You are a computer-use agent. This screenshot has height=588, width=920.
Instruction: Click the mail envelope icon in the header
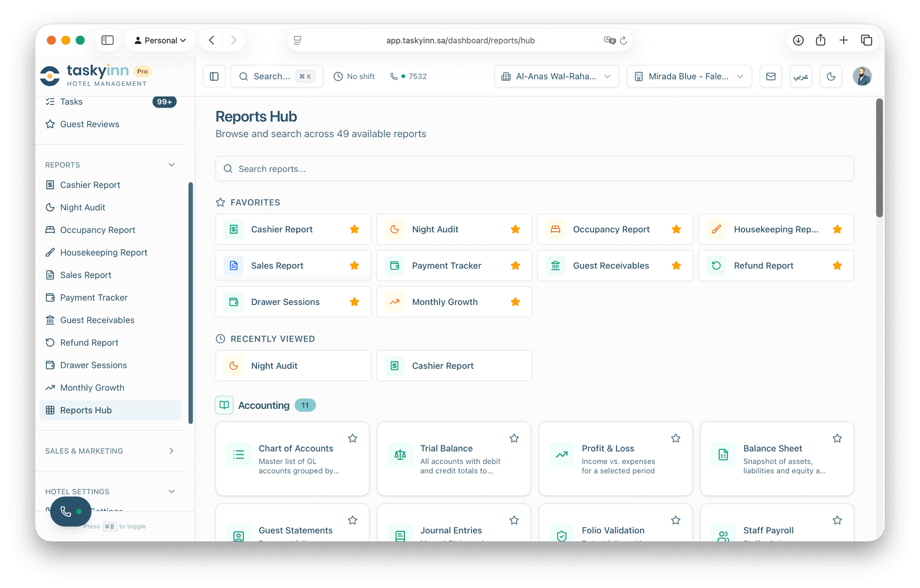[770, 77]
